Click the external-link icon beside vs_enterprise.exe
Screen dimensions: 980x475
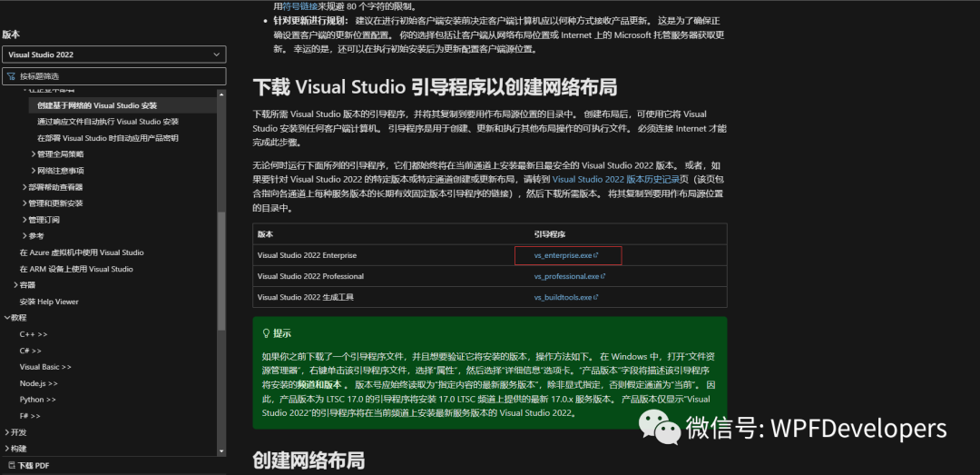point(596,255)
